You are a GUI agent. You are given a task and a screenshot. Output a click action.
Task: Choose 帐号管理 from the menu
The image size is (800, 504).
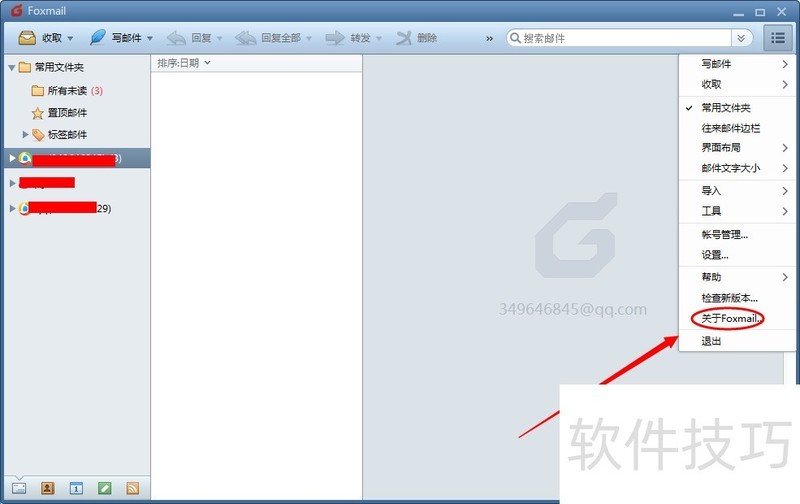725,234
